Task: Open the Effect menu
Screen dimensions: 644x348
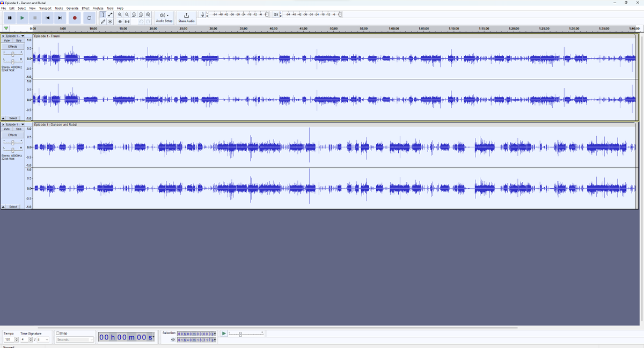Action: click(x=85, y=8)
